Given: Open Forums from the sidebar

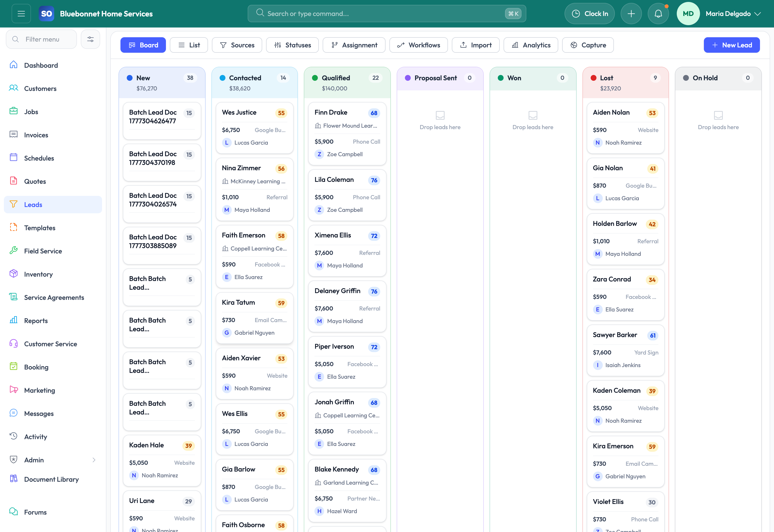Looking at the screenshot, I should 53,512.
